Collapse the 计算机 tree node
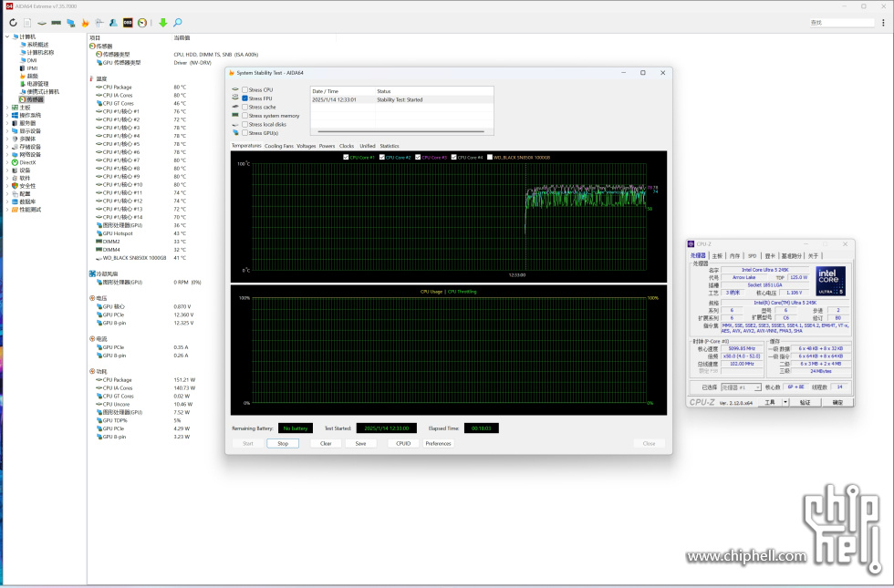The height and width of the screenshot is (588, 894). (7, 36)
